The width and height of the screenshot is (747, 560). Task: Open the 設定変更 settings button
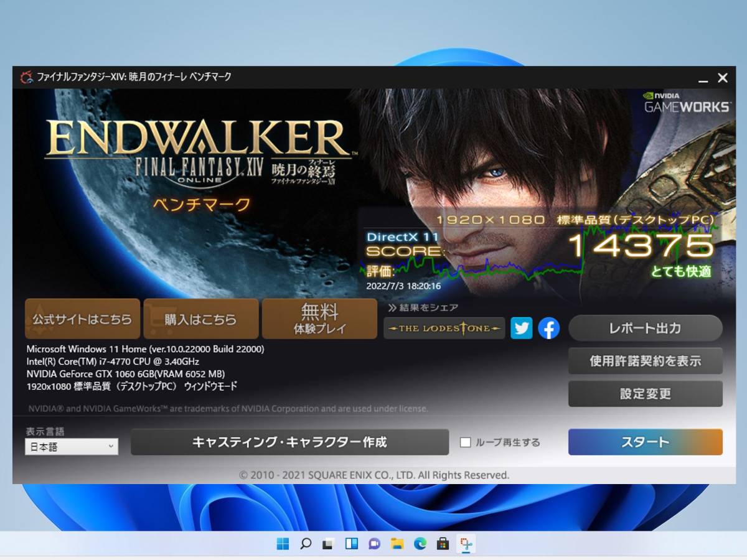[646, 394]
